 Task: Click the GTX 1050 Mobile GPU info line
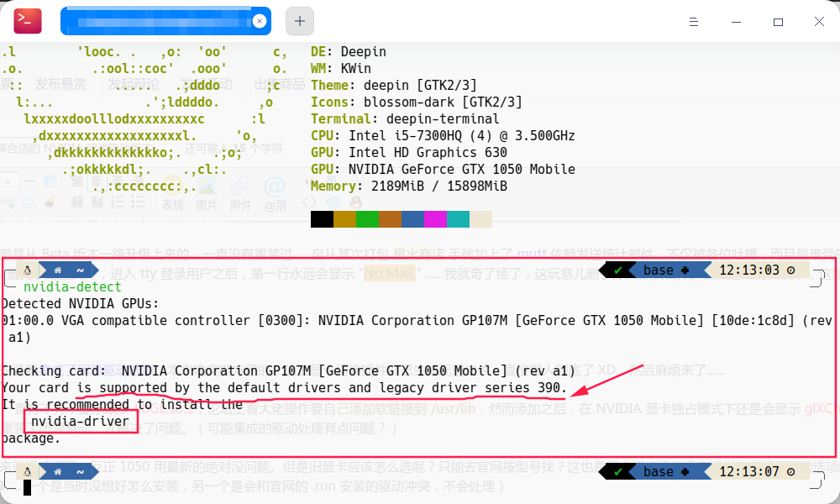(x=443, y=169)
